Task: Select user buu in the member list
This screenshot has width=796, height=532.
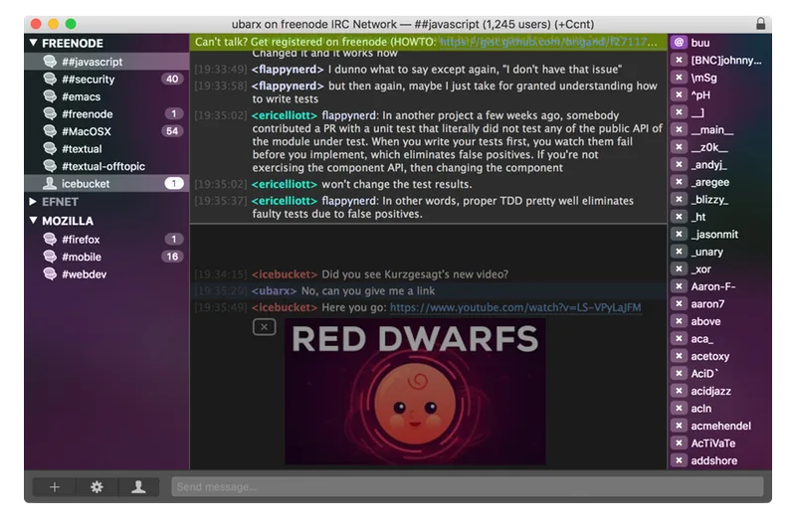Action: (719, 43)
